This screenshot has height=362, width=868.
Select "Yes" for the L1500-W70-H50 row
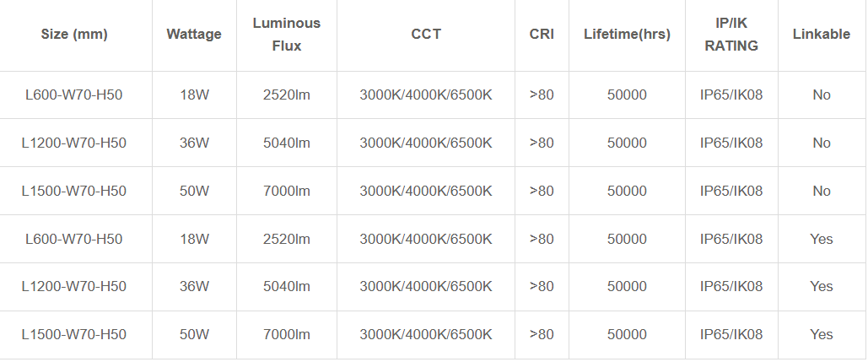pos(822,335)
